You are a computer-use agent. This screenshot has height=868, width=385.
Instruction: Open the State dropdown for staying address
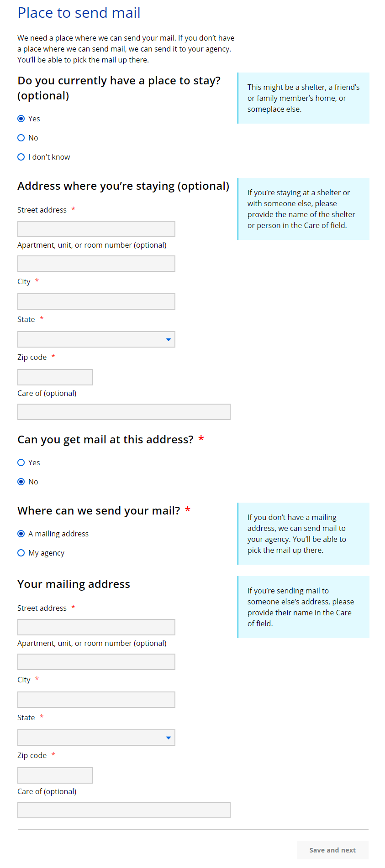tap(96, 339)
